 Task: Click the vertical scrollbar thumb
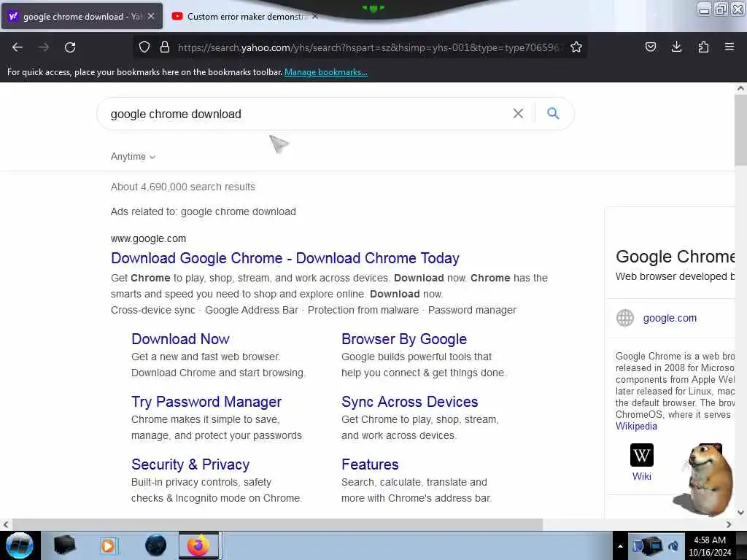click(740, 130)
